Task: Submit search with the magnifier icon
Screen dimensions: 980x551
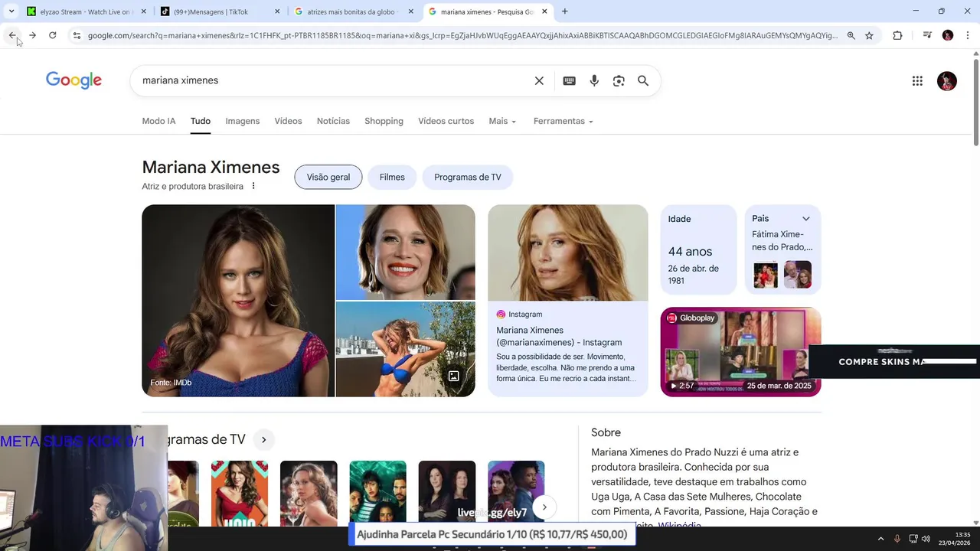Action: 643,80
